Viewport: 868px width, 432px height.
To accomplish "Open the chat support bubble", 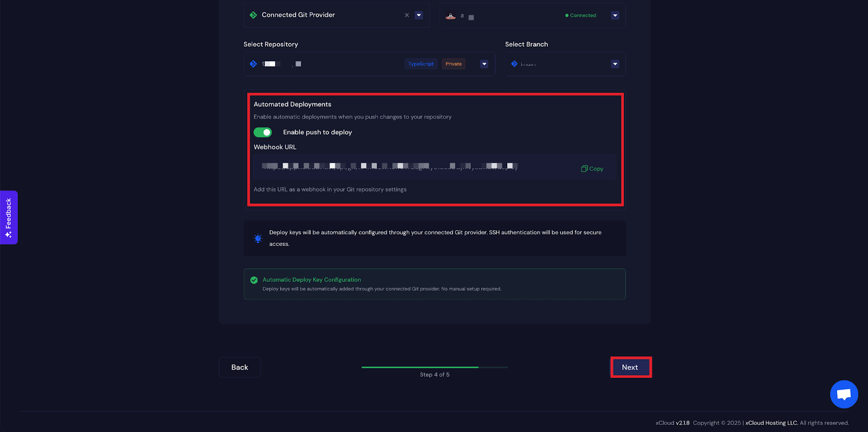I will [x=843, y=394].
